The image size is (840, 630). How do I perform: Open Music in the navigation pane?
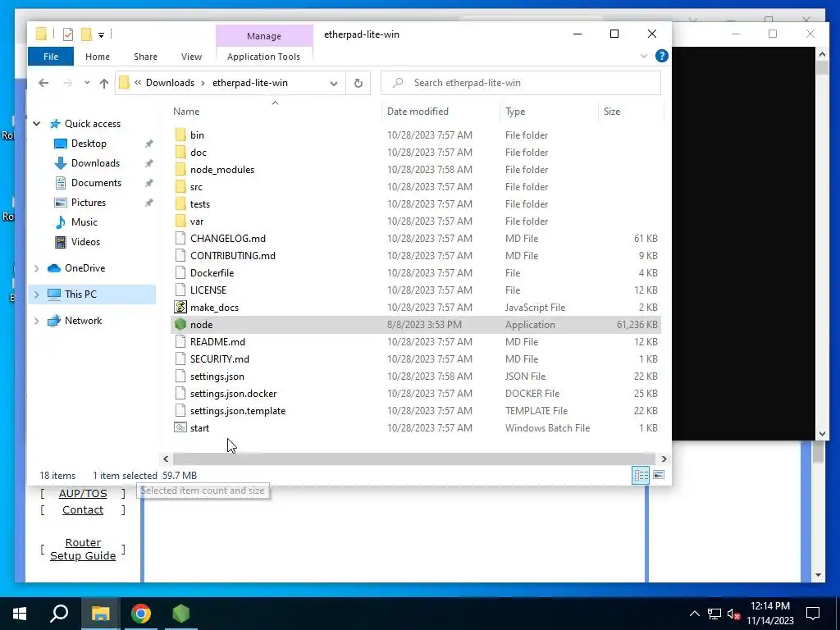(84, 222)
